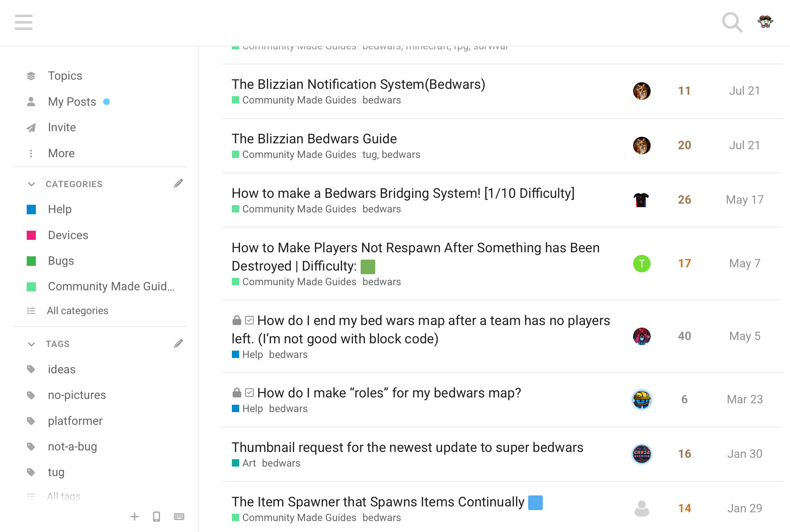790x532 pixels.
Task: Open poster avatar on Thumbnail request topic
Action: click(642, 454)
